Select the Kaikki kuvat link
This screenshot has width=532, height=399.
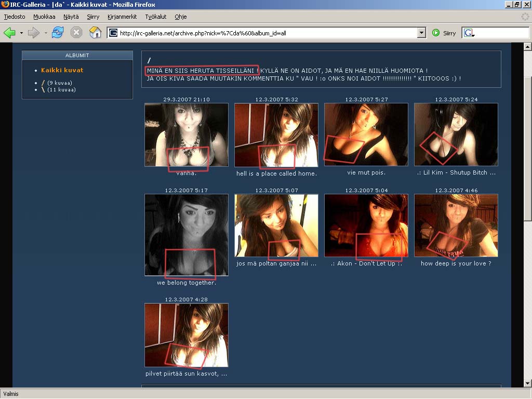coord(62,70)
